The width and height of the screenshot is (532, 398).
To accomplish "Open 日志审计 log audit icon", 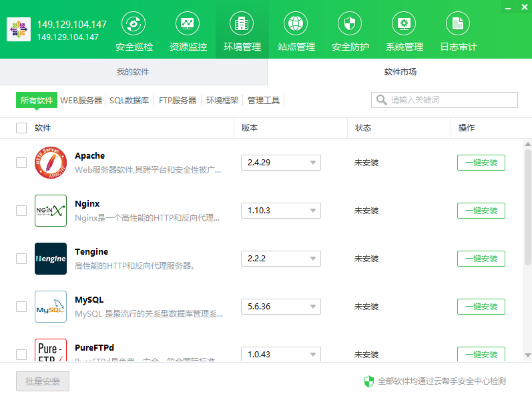I will click(x=458, y=24).
